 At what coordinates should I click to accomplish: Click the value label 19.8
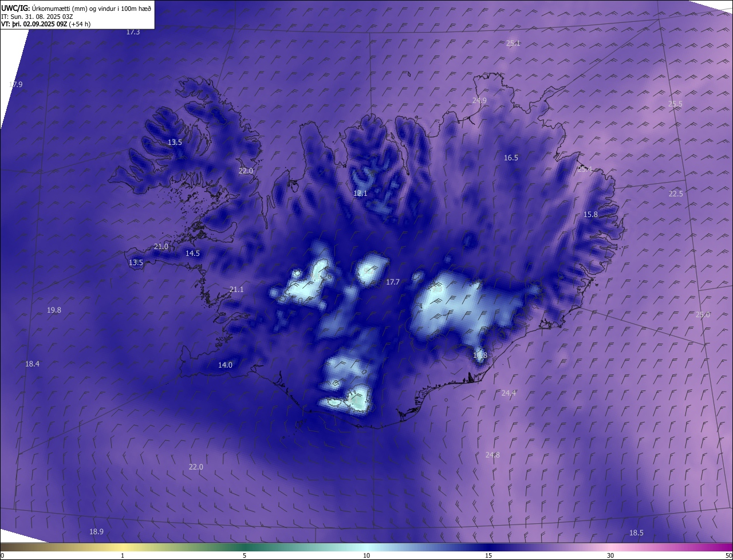(x=54, y=310)
